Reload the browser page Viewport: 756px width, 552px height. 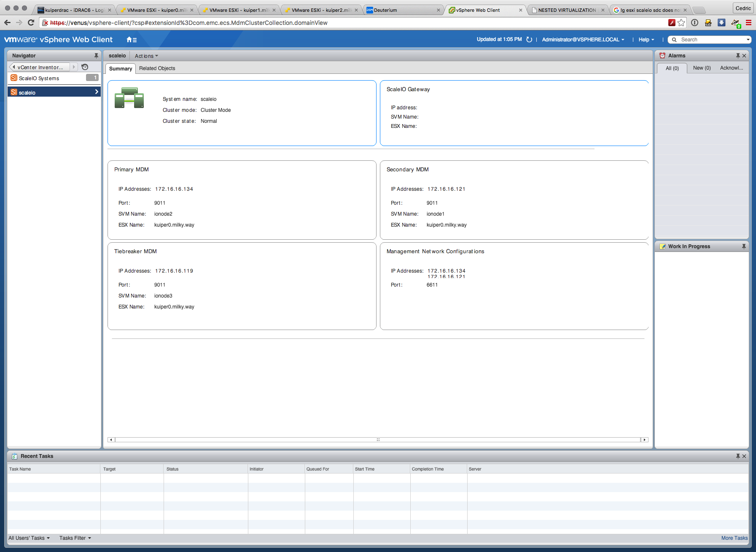(x=31, y=23)
